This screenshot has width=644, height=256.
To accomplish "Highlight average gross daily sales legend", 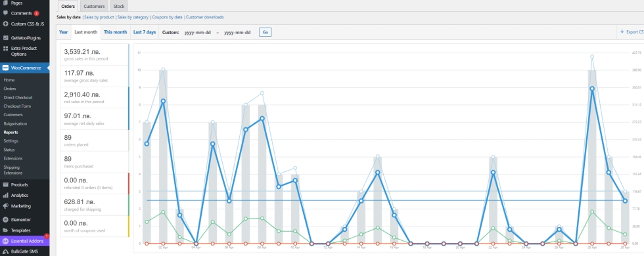I will tap(95, 76).
